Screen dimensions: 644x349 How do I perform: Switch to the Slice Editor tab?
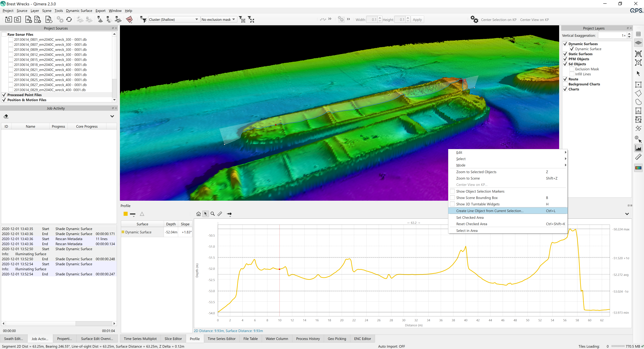pyautogui.click(x=173, y=339)
